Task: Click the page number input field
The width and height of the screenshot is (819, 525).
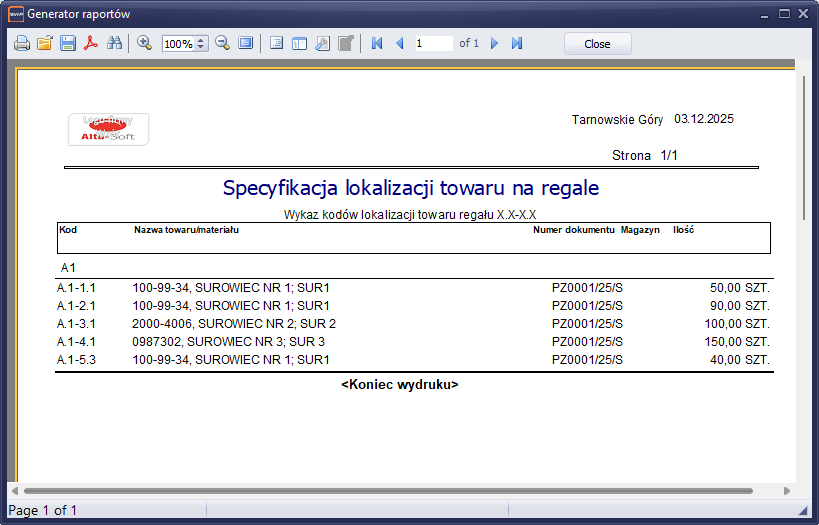Action: [x=433, y=44]
